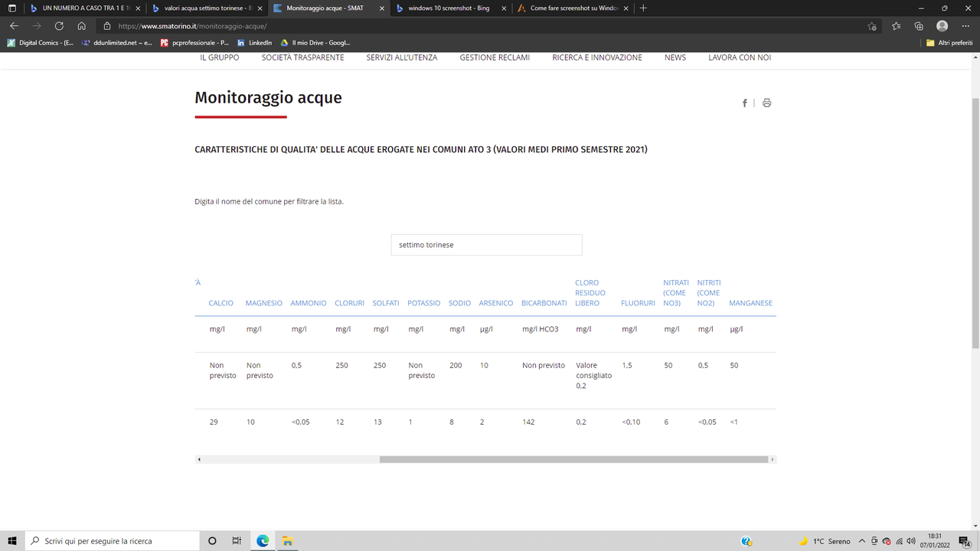
Task: Click Microsoft Edge taskbar icon
Action: (263, 541)
